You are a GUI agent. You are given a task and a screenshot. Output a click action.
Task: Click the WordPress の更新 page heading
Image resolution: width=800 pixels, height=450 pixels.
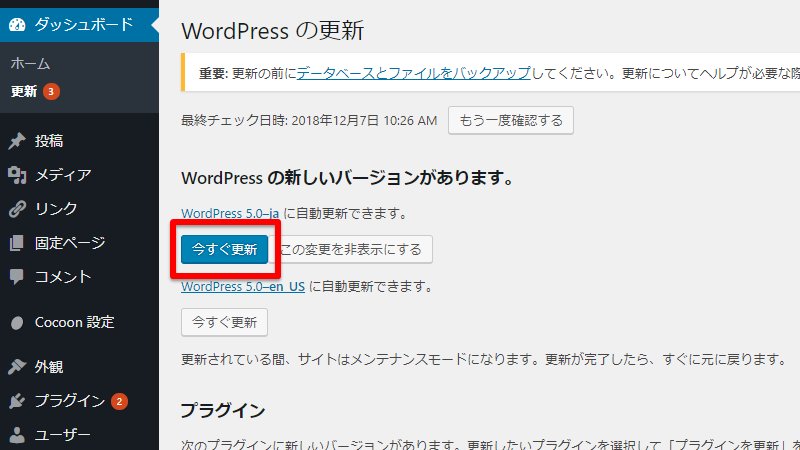(x=272, y=31)
